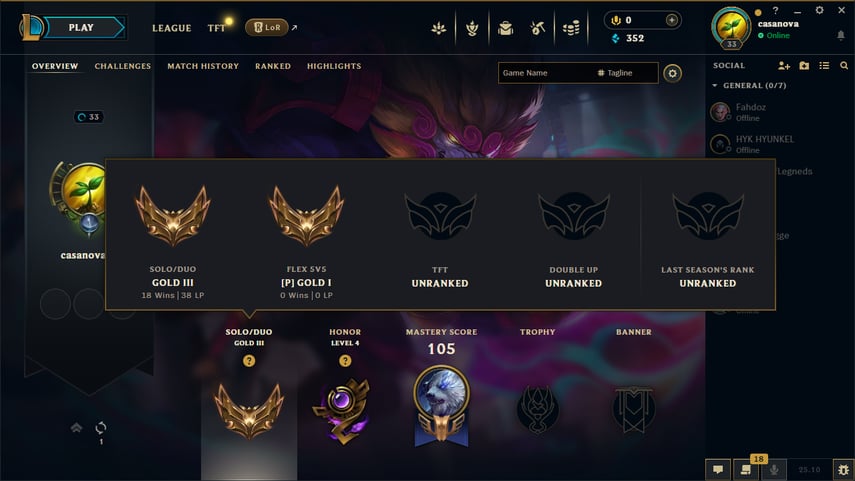
Task: Open chat bubble icon at bottom
Action: (718, 469)
